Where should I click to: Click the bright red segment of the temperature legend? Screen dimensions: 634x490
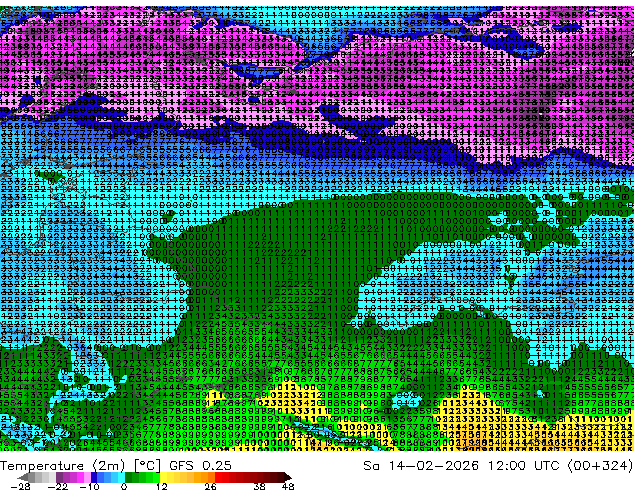point(218,477)
